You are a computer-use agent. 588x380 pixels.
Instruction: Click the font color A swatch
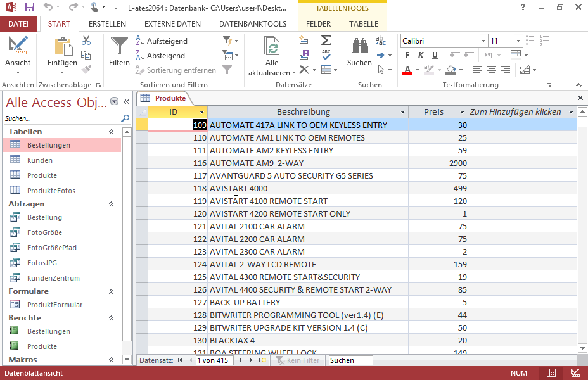(407, 70)
